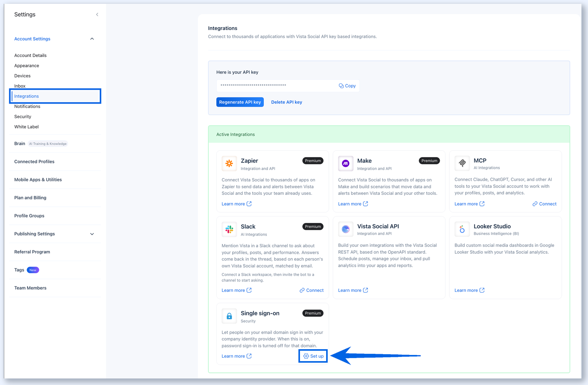
Task: Open Mobile Apps & Utilities
Action: pos(38,180)
